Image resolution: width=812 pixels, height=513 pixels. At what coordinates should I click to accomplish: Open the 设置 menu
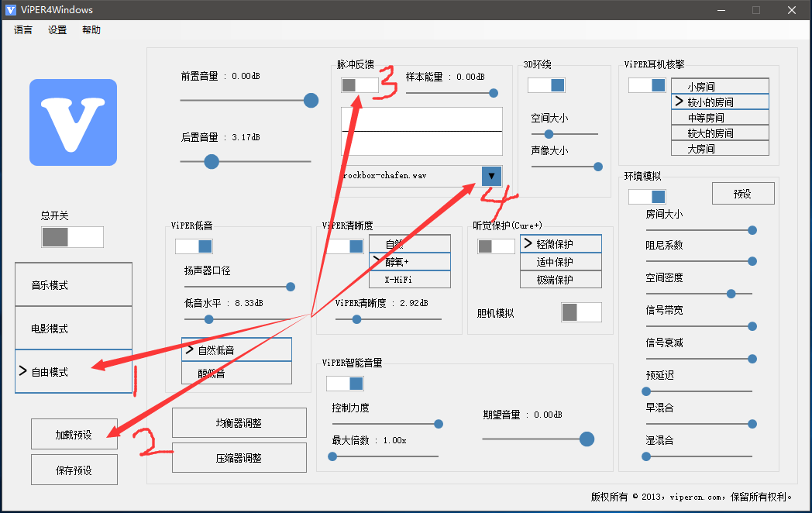point(57,30)
